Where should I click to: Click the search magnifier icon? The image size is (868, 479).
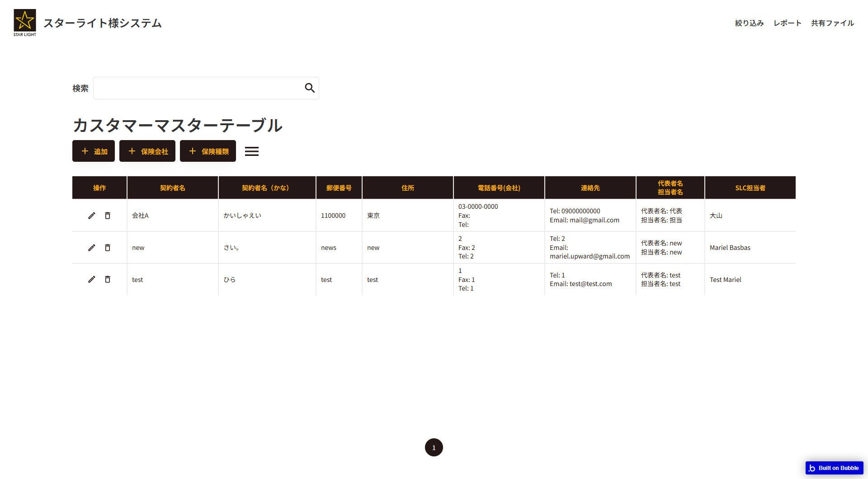pos(309,88)
